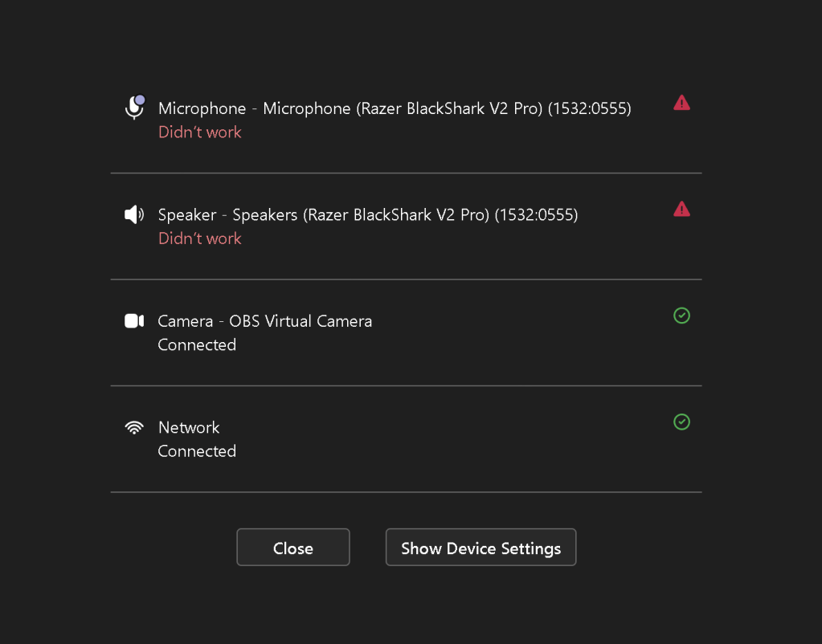Screen dimensions: 822x644
Task: Close the device test dialog
Action: tap(293, 547)
